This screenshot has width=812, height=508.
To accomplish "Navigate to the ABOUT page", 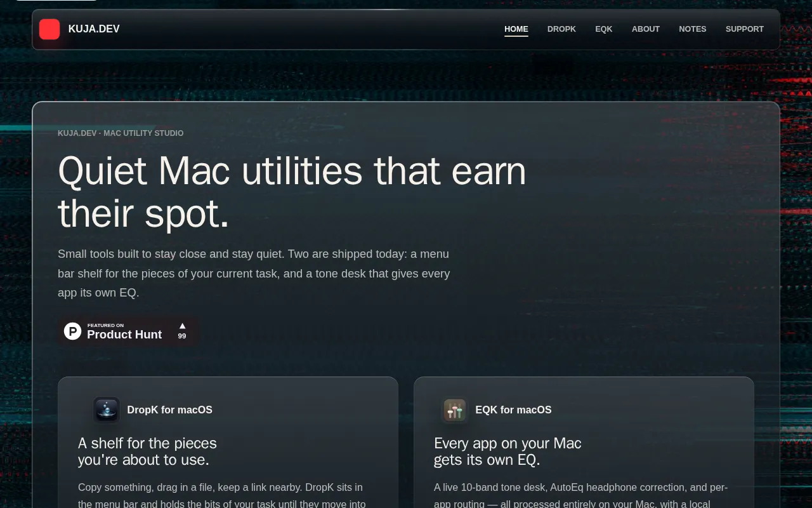I will 646,29.
